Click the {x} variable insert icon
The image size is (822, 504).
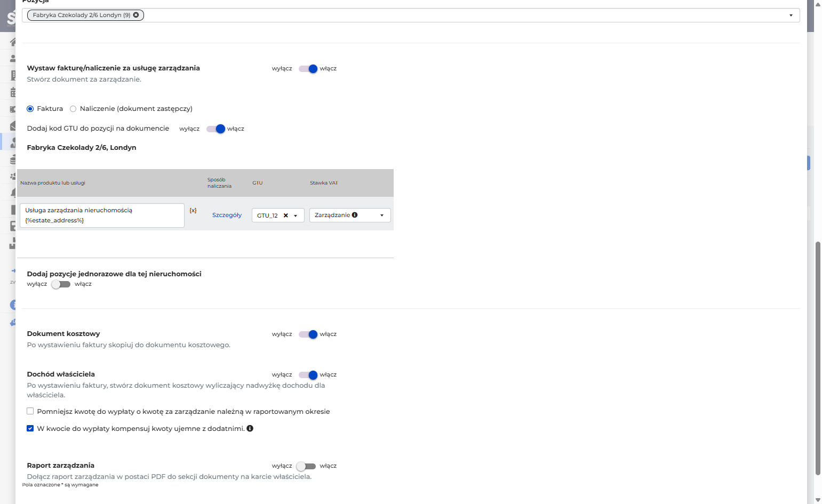[x=193, y=211]
